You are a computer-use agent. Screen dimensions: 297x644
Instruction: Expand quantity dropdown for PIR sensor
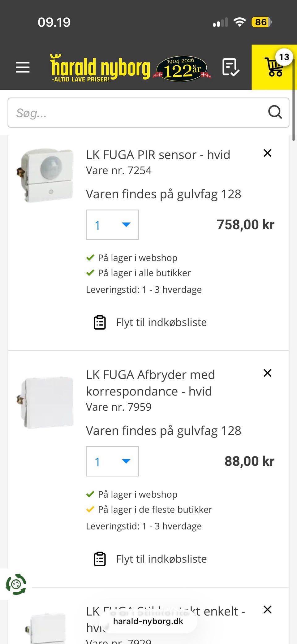(112, 225)
